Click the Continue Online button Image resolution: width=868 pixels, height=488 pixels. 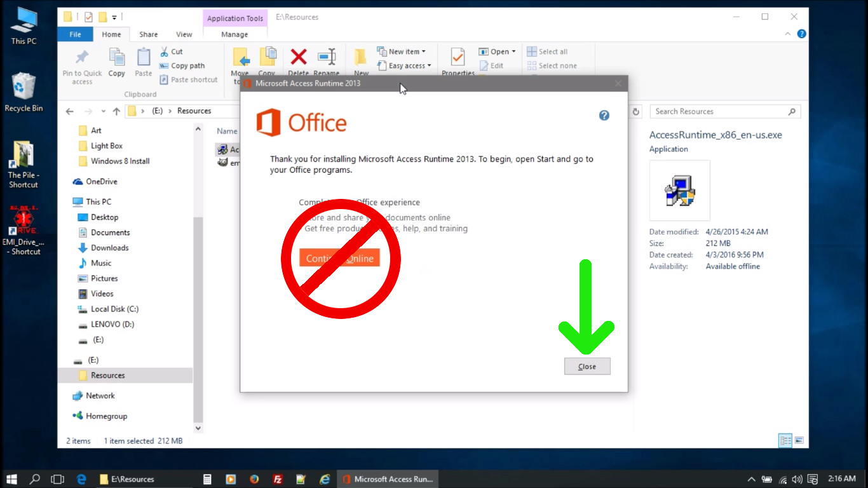pyautogui.click(x=340, y=258)
